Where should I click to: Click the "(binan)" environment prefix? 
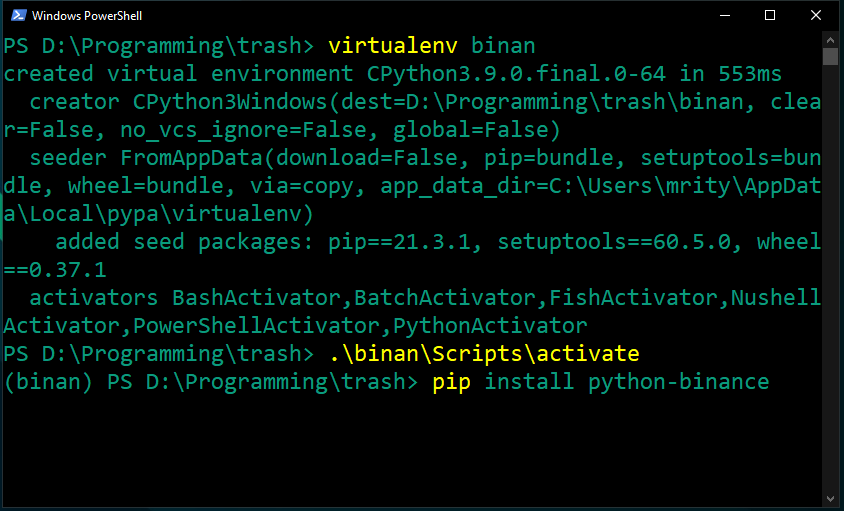pyautogui.click(x=48, y=382)
